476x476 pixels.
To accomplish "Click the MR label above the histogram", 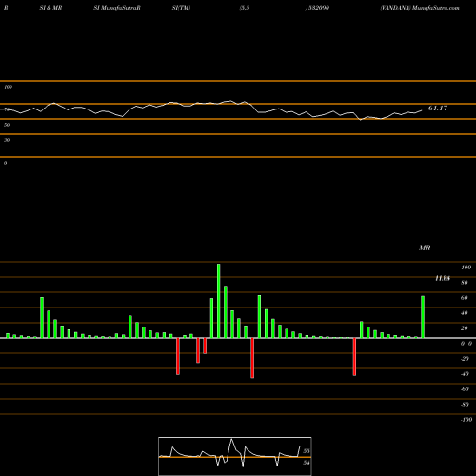I will (x=425, y=248).
